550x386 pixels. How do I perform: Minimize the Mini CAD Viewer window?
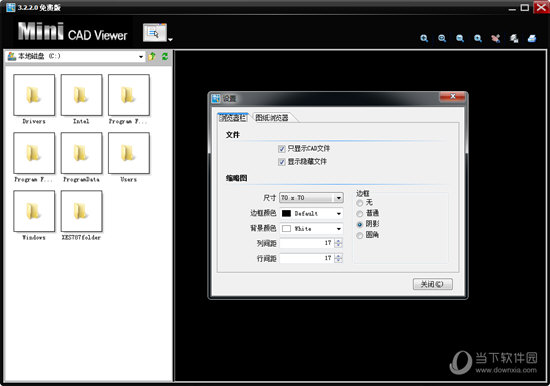[512, 8]
